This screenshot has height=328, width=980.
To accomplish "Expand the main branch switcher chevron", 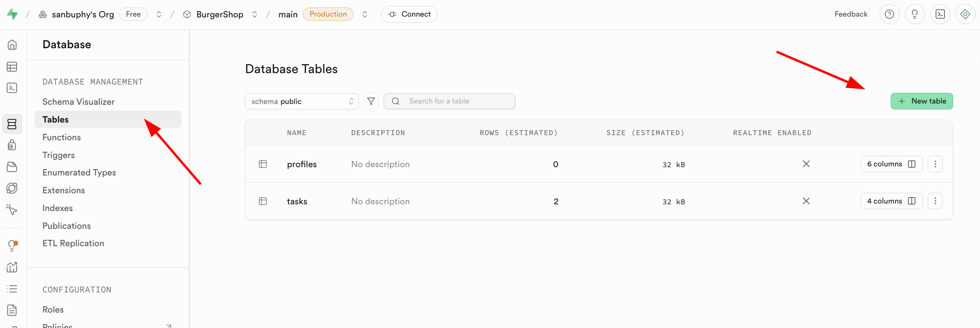I will click(x=365, y=14).
